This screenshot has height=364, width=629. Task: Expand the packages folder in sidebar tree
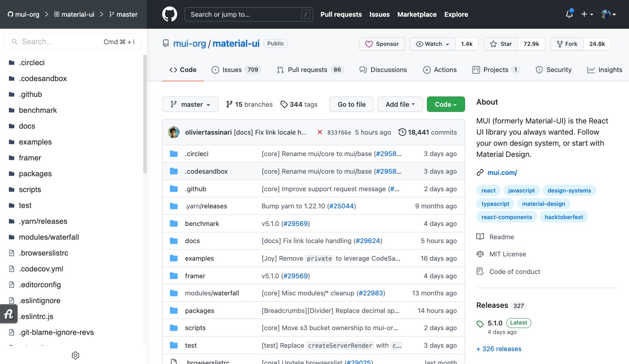coord(35,174)
